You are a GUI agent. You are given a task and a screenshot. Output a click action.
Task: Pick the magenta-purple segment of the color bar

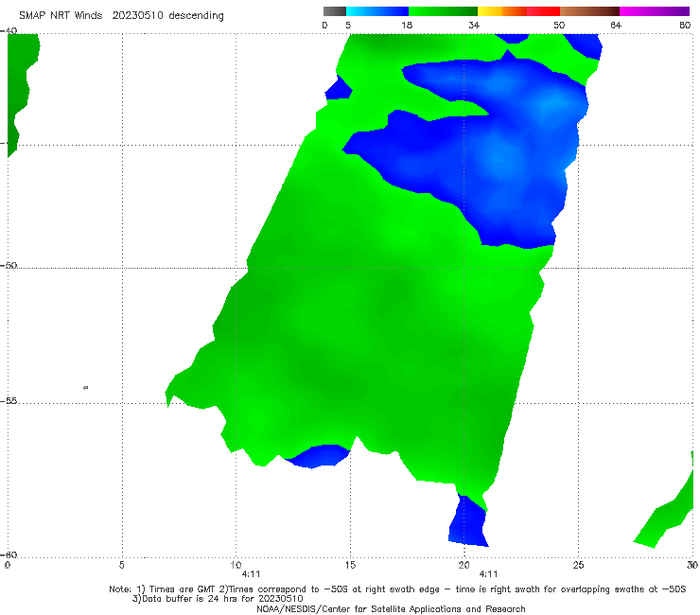(x=655, y=11)
